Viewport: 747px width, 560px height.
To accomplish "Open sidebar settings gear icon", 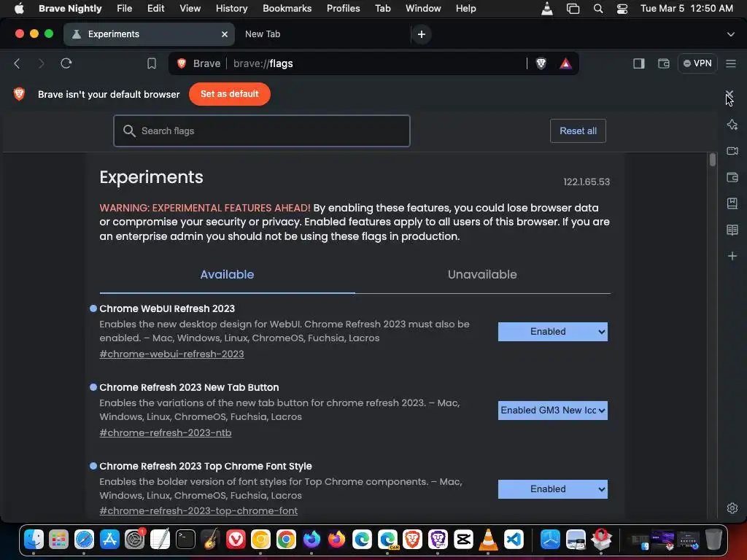I will [x=732, y=508].
